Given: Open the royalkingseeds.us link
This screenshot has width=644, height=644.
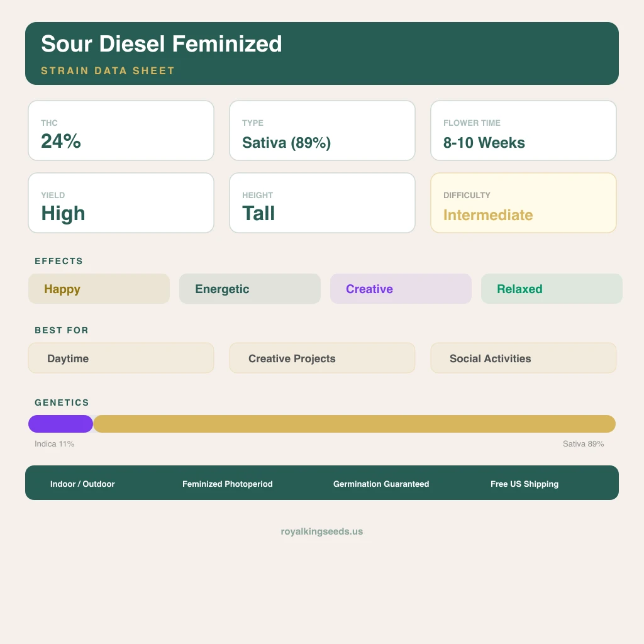Looking at the screenshot, I should tap(322, 531).
